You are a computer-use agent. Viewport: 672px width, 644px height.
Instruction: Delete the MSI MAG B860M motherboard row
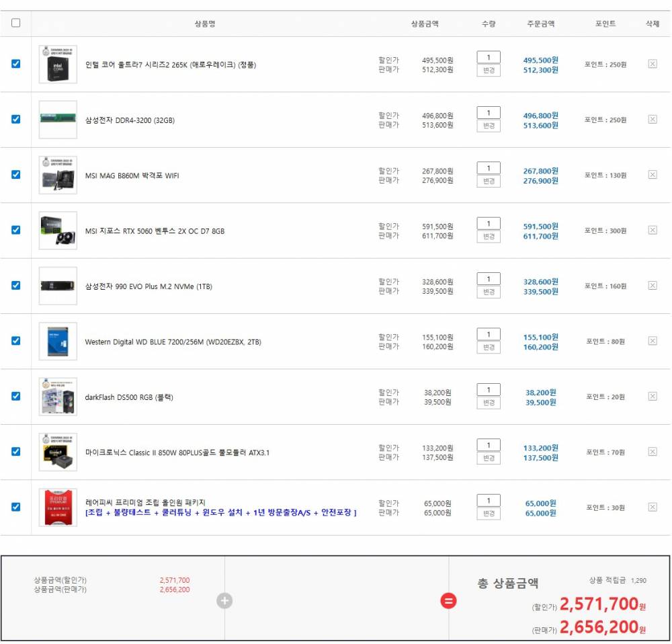pyautogui.click(x=652, y=175)
